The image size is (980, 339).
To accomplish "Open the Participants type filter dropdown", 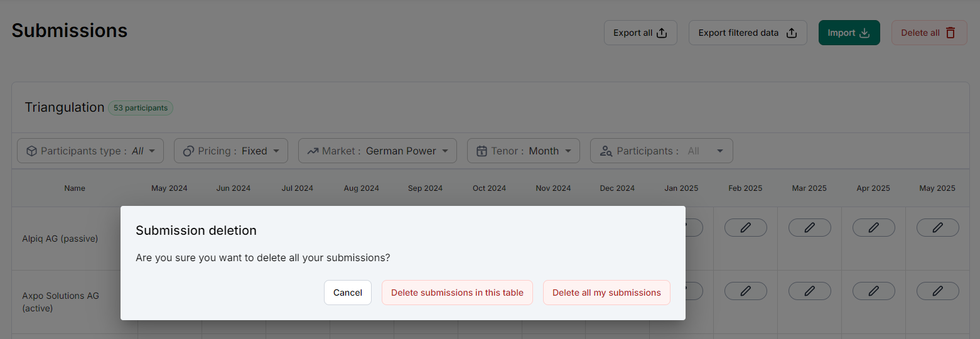I will pos(90,151).
